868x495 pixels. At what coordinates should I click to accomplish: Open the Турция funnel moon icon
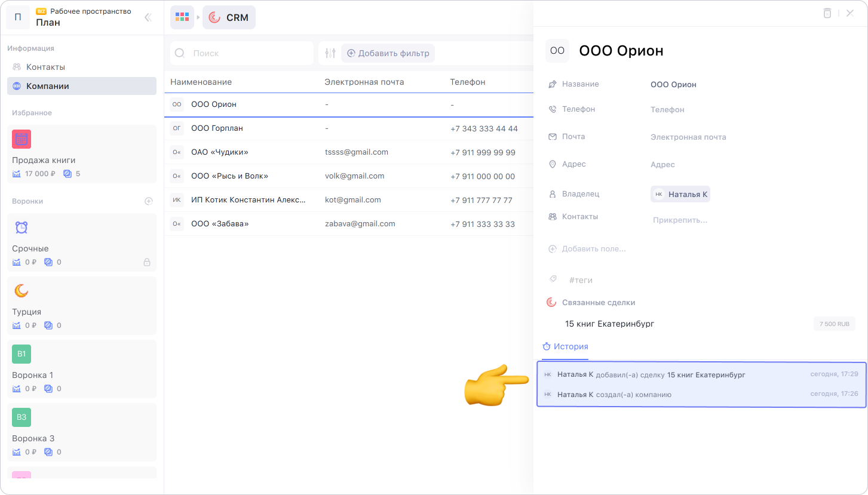[x=22, y=291]
